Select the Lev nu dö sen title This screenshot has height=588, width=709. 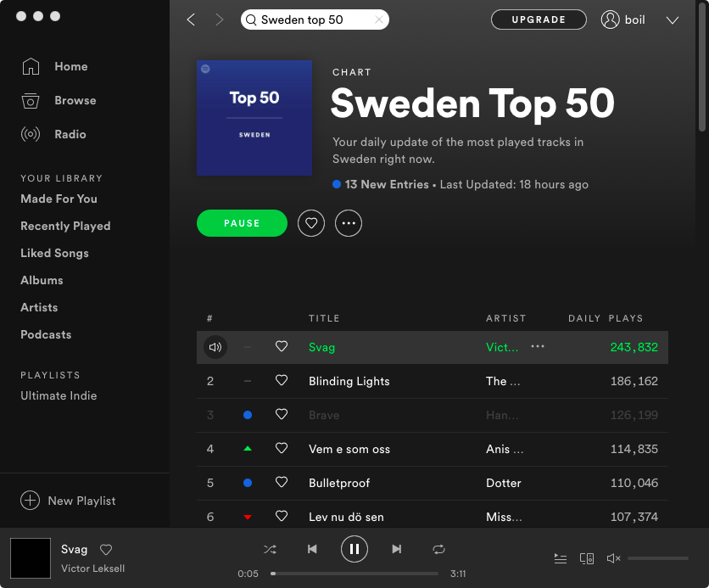click(346, 517)
